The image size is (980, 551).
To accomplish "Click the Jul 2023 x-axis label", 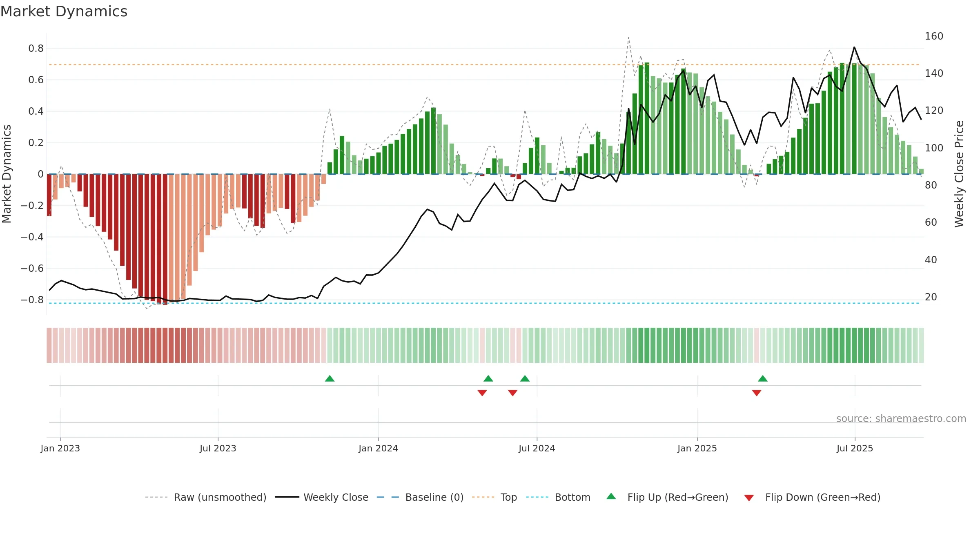I will pos(218,448).
